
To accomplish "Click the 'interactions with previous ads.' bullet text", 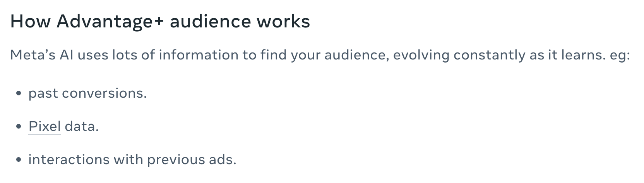I will point(132,160).
